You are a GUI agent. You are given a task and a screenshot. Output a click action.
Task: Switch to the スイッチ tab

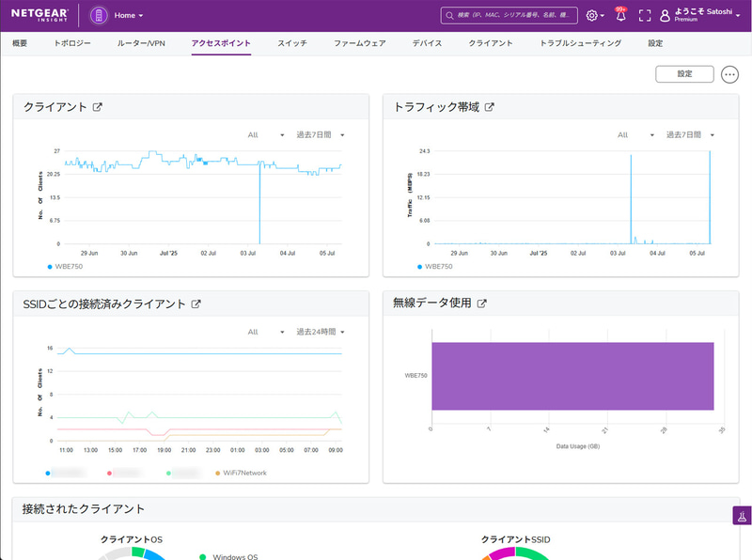(x=293, y=42)
